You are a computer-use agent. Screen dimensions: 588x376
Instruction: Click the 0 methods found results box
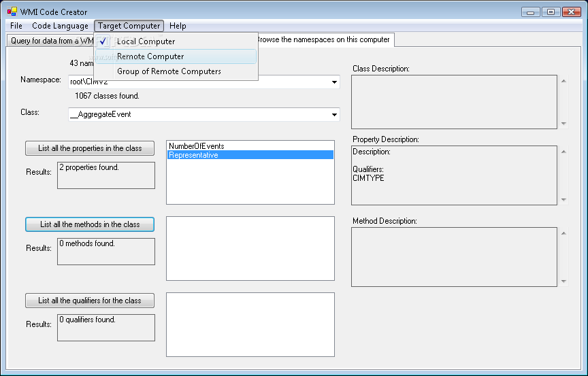coord(106,252)
